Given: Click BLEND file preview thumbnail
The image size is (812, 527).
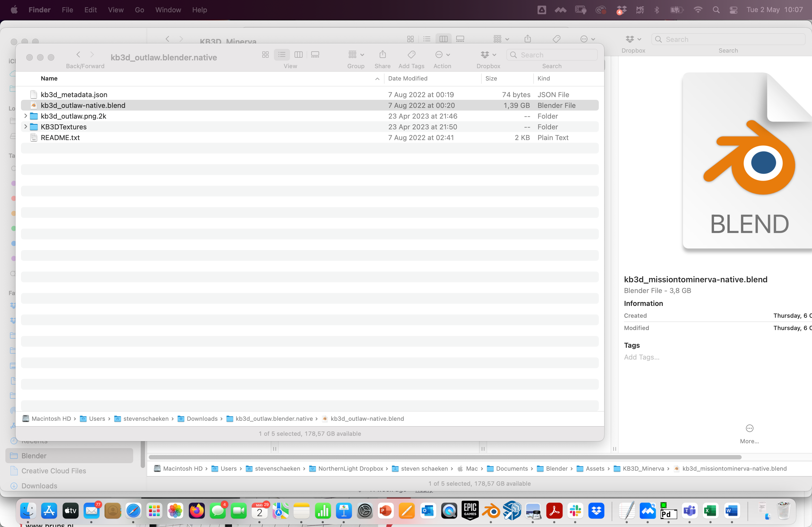Looking at the screenshot, I should pos(747,161).
